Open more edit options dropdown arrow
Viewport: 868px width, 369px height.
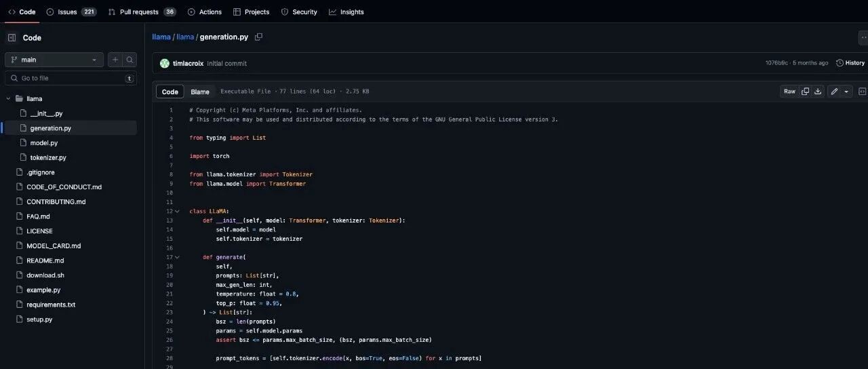tap(846, 92)
